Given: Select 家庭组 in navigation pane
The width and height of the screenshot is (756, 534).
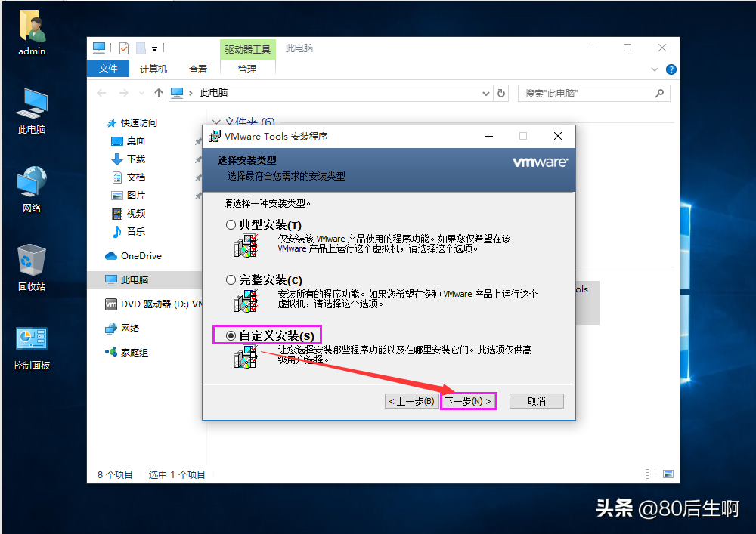Looking at the screenshot, I should pos(127,353).
